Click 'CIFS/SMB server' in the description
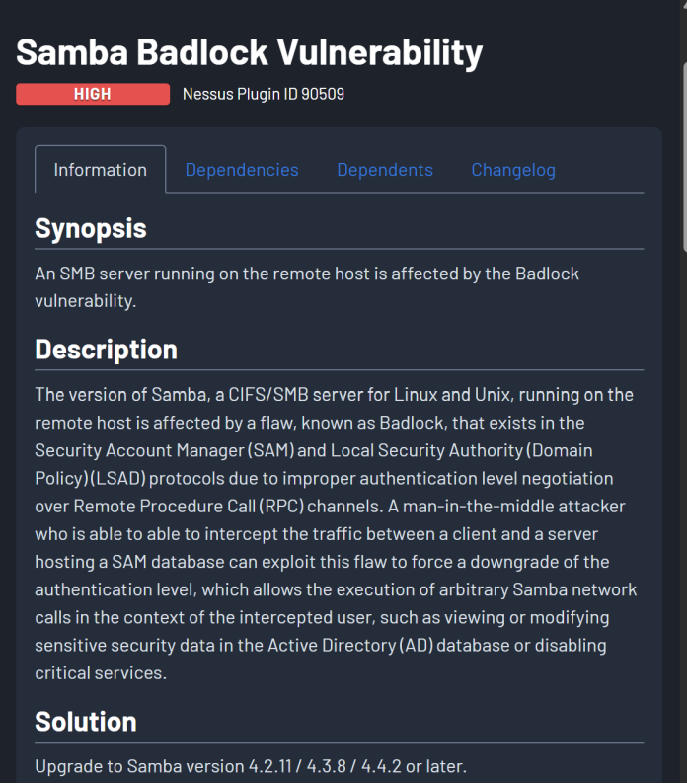 click(x=302, y=395)
